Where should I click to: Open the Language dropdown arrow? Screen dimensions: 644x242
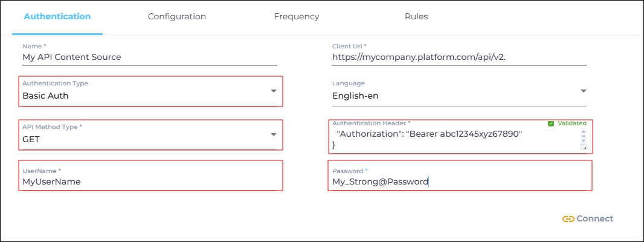pyautogui.click(x=583, y=91)
